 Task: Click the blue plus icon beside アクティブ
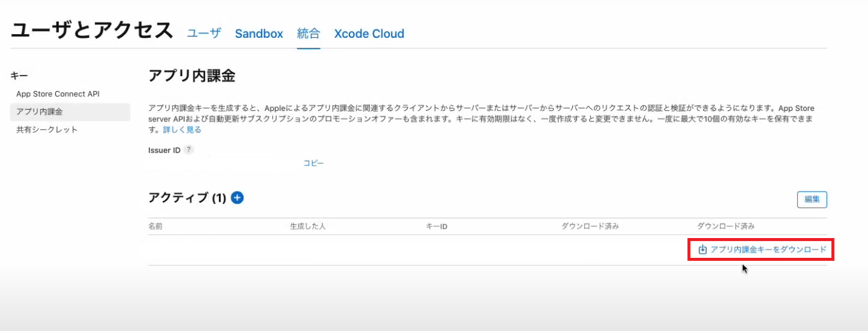pyautogui.click(x=237, y=198)
